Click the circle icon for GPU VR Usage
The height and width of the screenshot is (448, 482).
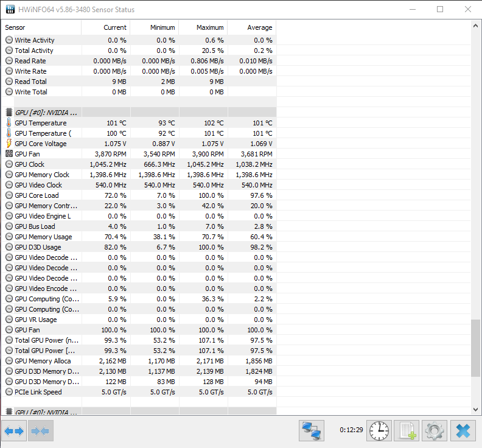pos(9,320)
